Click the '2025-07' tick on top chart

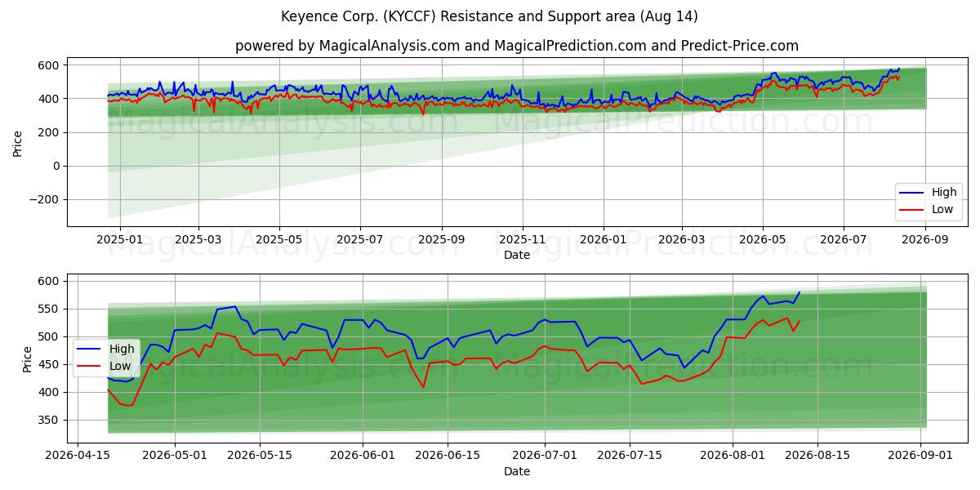(x=360, y=240)
